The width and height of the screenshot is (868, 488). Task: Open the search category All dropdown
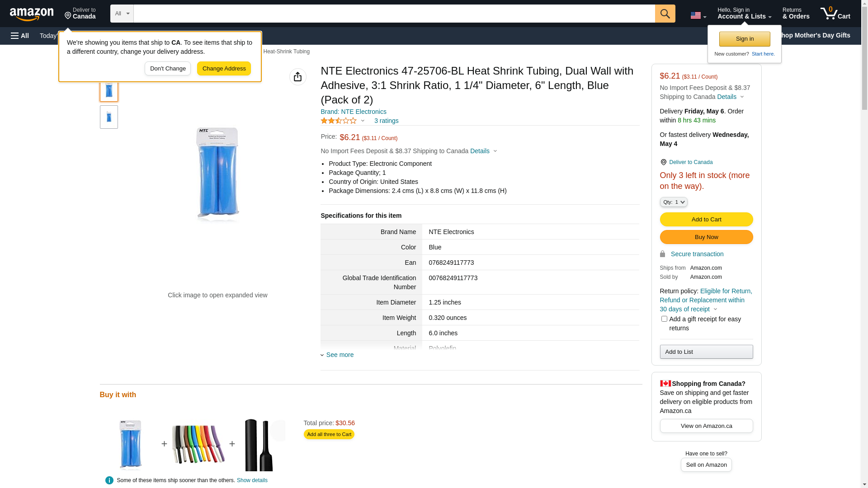[x=122, y=14]
